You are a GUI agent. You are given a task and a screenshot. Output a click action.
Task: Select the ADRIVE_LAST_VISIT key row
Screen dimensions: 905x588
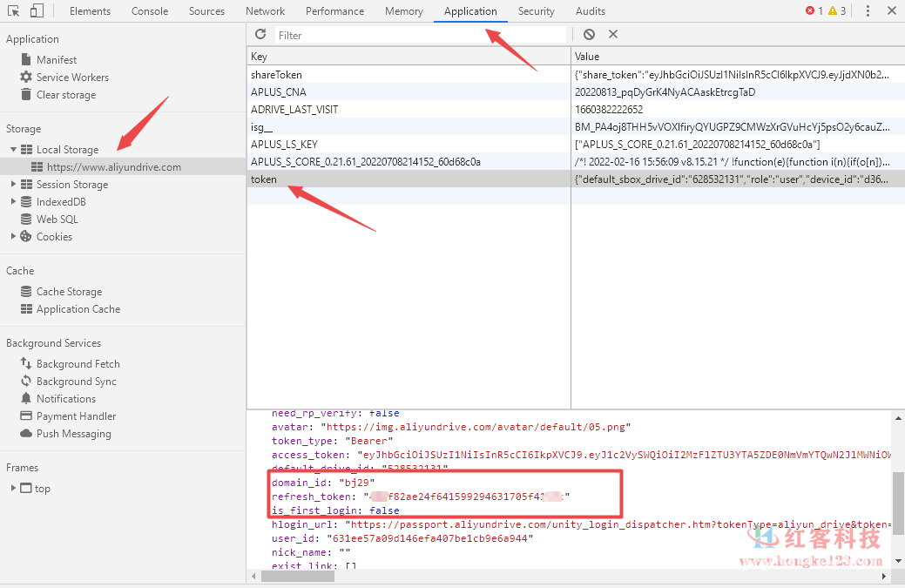[409, 109]
